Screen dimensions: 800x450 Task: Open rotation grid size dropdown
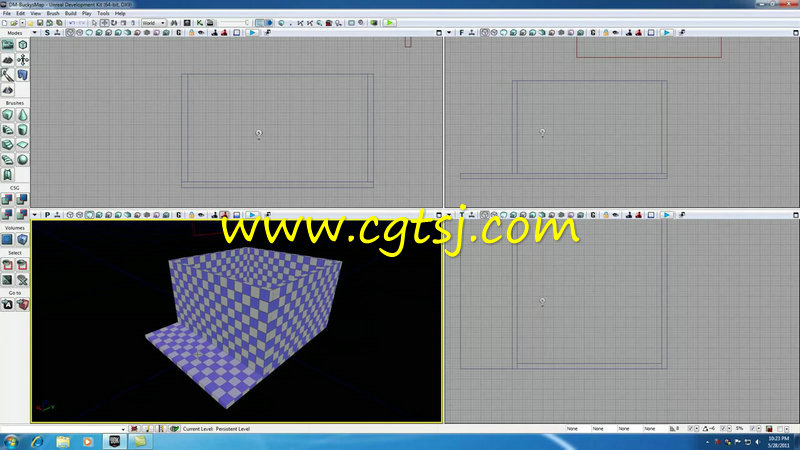point(729,429)
